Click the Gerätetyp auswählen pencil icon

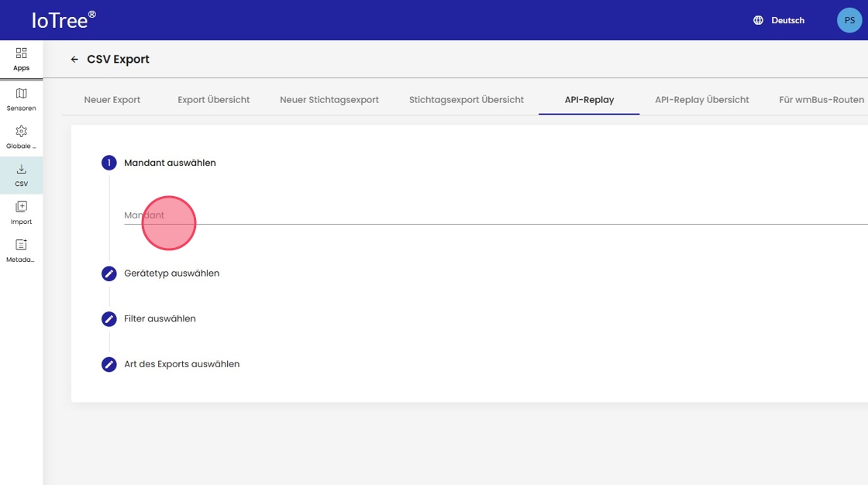[109, 273]
